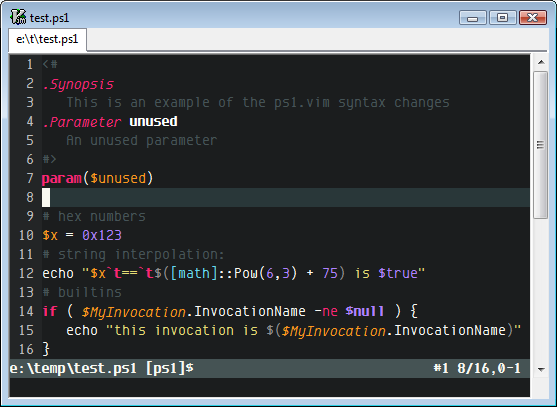
Task: Click the $null keyword on line 14
Action: (x=364, y=311)
